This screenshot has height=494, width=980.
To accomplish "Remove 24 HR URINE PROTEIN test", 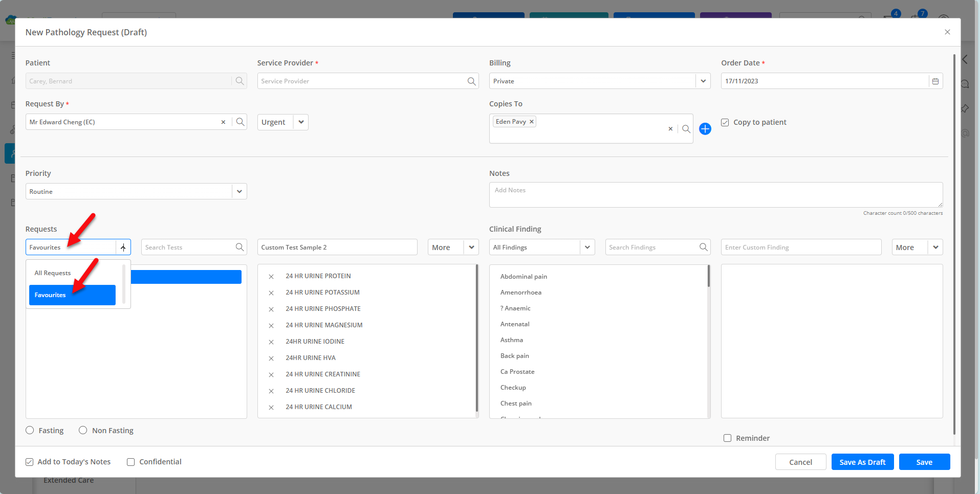I will tap(271, 277).
